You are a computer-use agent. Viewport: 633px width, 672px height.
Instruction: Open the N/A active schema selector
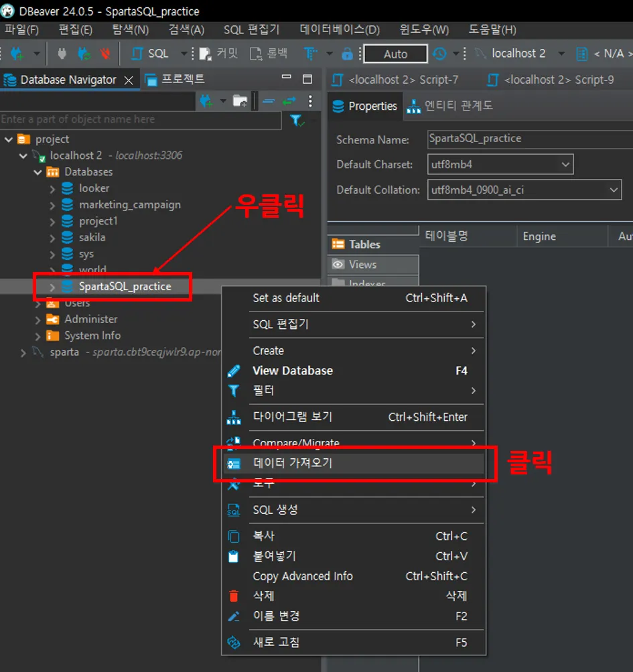tap(604, 54)
